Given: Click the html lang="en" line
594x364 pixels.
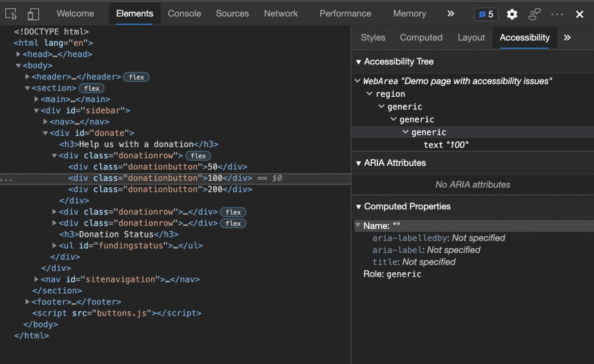Looking at the screenshot, I should [x=53, y=43].
